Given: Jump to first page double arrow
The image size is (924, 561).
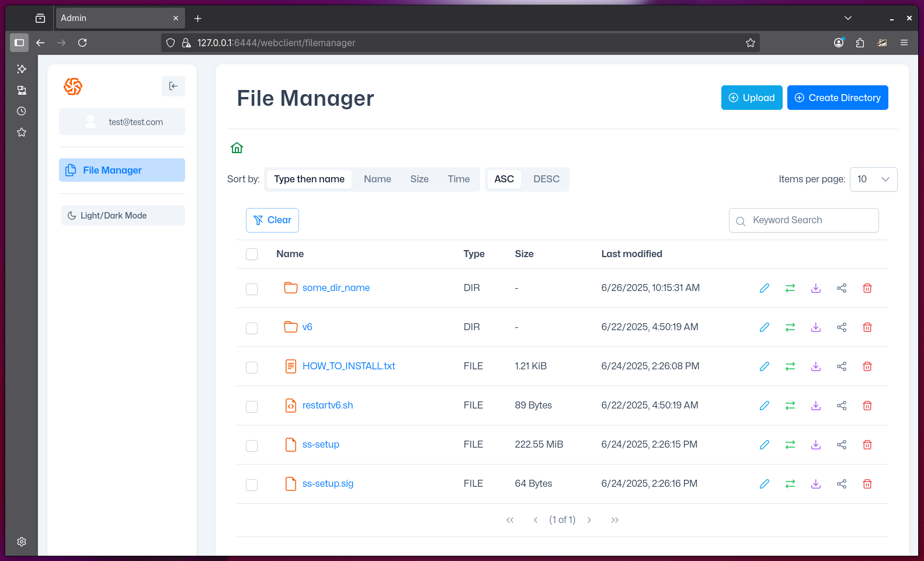Looking at the screenshot, I should pos(510,520).
